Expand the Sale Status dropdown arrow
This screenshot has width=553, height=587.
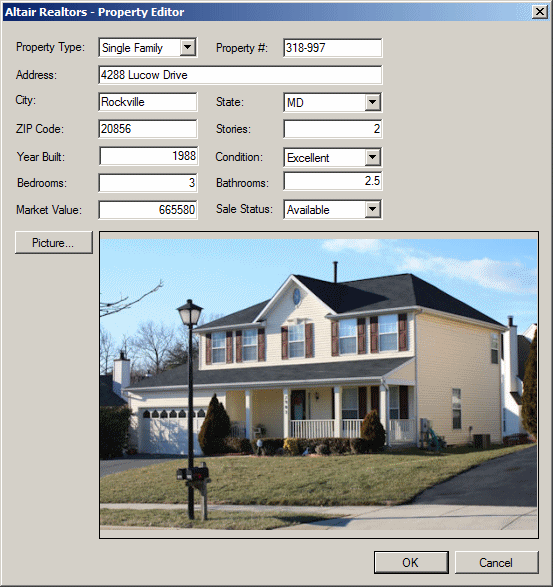(x=372, y=209)
